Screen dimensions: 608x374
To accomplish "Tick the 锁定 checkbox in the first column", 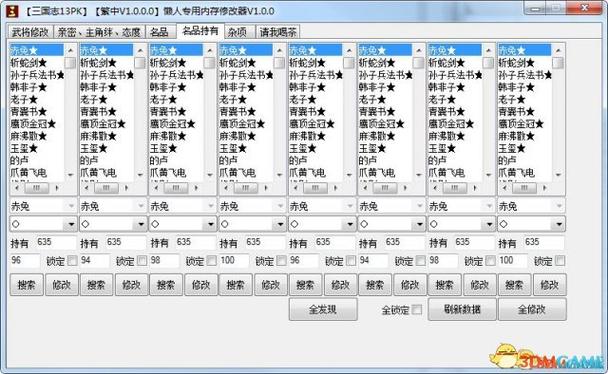I will pos(72,261).
